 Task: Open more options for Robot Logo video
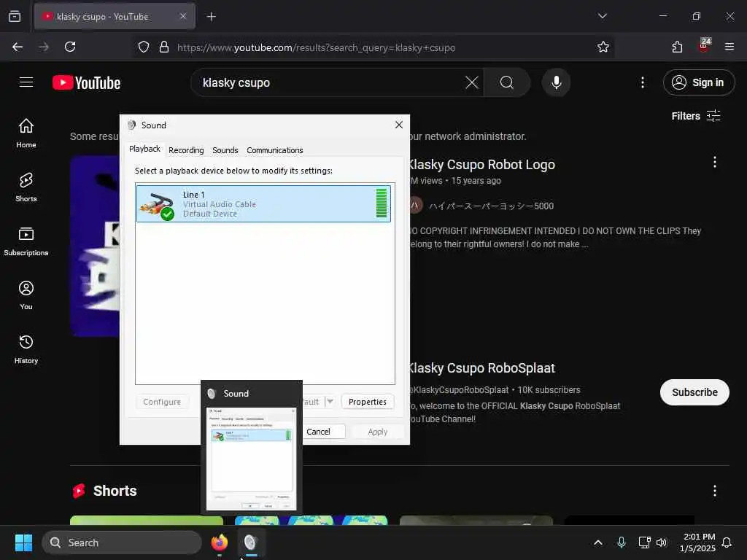pos(714,163)
